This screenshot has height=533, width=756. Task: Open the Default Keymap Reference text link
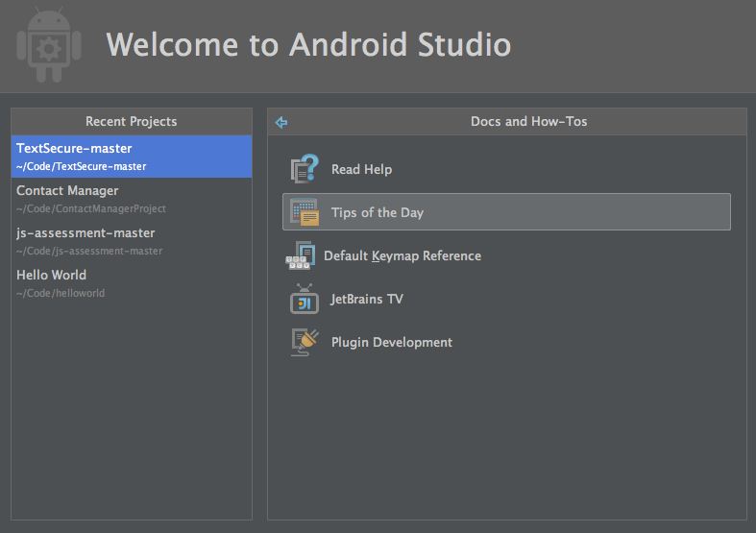(x=402, y=255)
